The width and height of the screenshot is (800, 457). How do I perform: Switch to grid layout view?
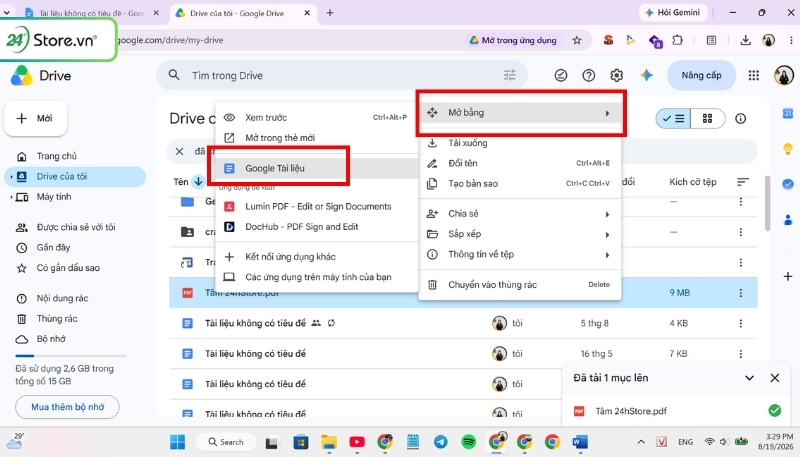click(x=708, y=119)
